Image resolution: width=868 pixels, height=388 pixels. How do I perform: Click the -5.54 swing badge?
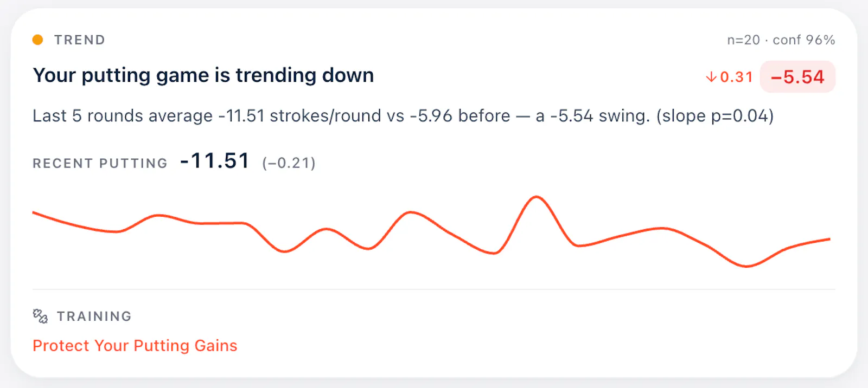pyautogui.click(x=797, y=77)
